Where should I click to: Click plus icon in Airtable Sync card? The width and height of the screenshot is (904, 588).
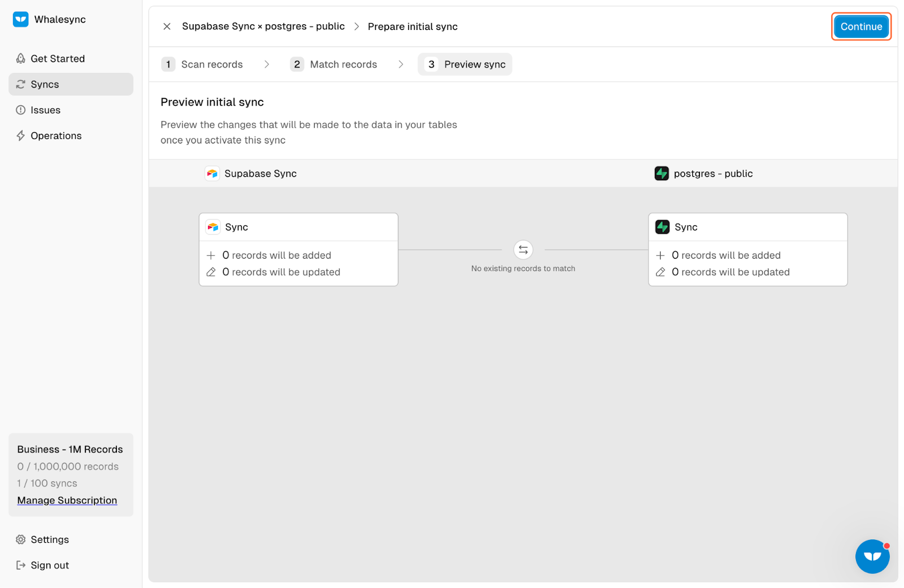(x=211, y=255)
